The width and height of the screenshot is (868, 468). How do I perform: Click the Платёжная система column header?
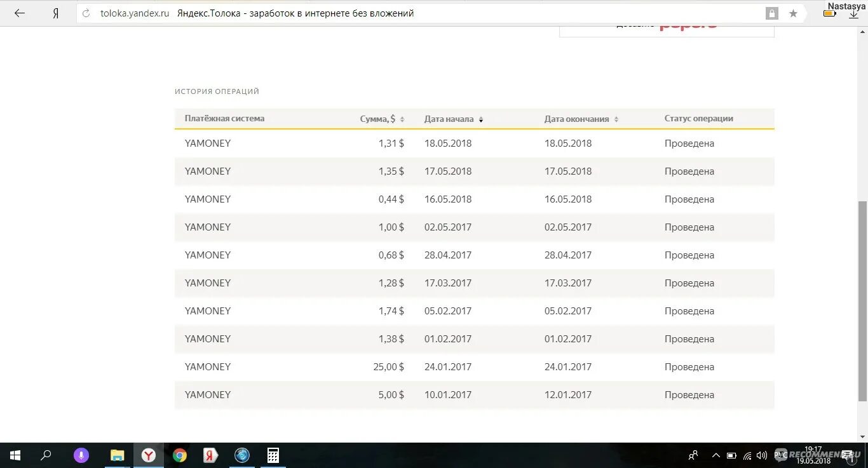pos(224,118)
